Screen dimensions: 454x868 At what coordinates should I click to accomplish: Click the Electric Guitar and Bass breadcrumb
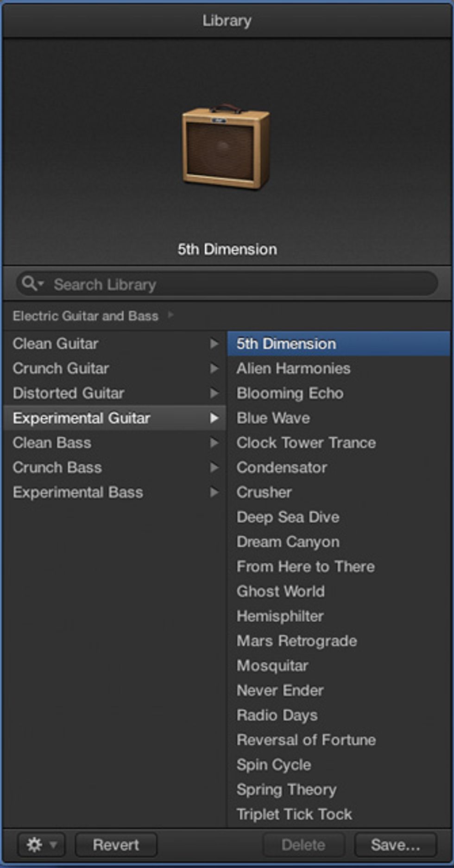[x=86, y=316]
